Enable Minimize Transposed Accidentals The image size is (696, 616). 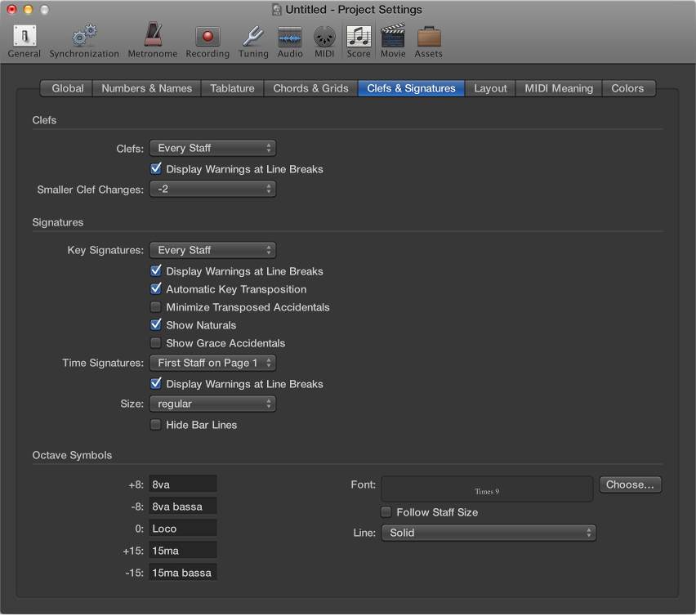(x=156, y=307)
